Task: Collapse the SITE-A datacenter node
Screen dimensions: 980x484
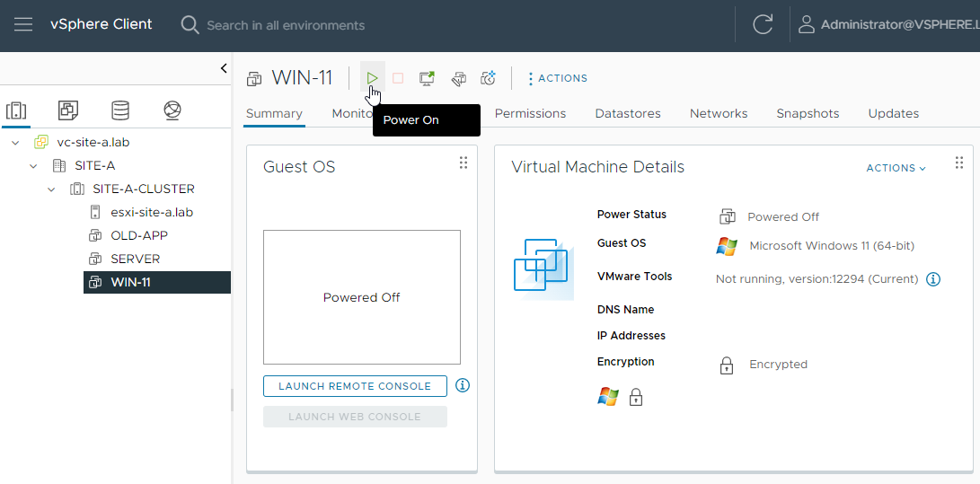Action: pyautogui.click(x=34, y=165)
